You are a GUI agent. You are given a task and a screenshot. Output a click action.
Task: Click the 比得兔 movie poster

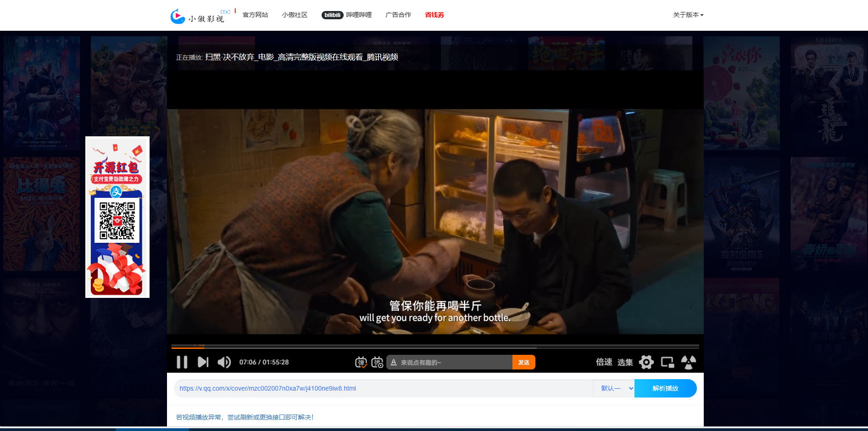point(41,214)
